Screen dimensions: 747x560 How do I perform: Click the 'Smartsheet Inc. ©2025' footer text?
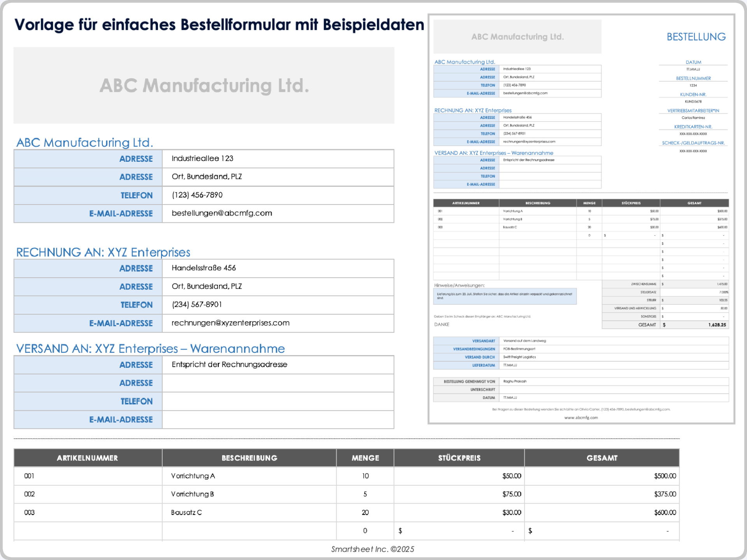coord(373,549)
